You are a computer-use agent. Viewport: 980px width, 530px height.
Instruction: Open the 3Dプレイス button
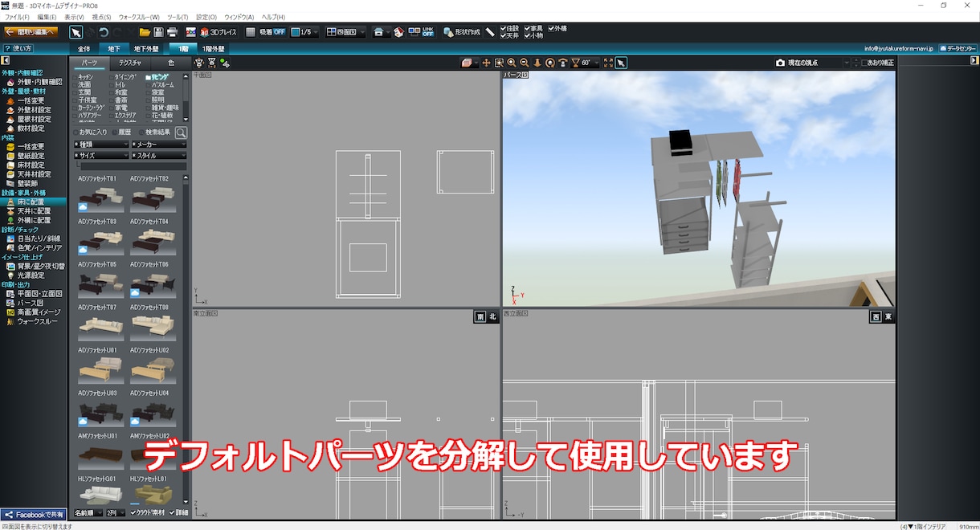pos(218,32)
